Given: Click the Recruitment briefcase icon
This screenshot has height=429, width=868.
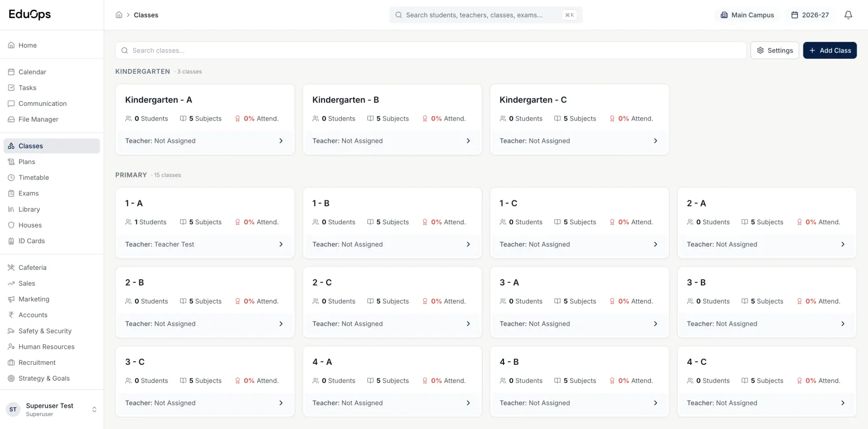Looking at the screenshot, I should point(11,362).
